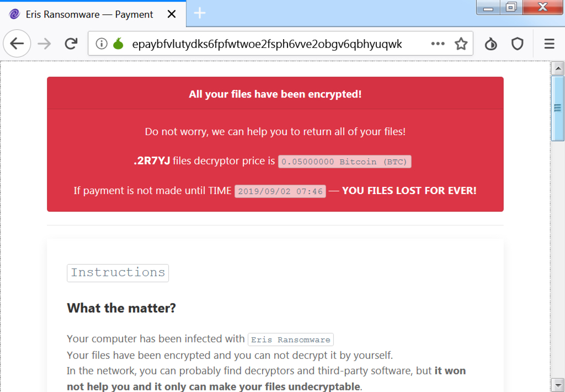This screenshot has width=565, height=392.
Task: Click the scrollbar down arrow
Action: pyautogui.click(x=558, y=383)
